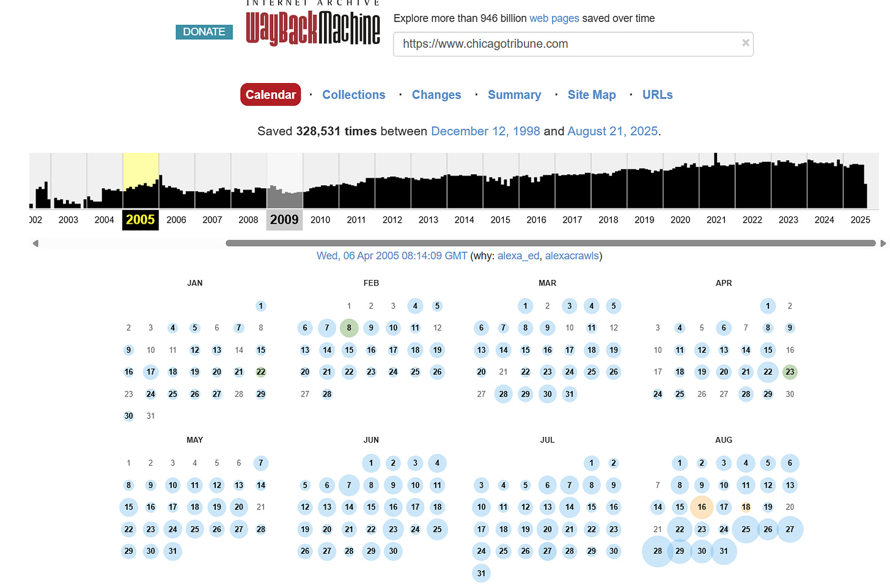Select the January 17 capture

[x=151, y=372]
